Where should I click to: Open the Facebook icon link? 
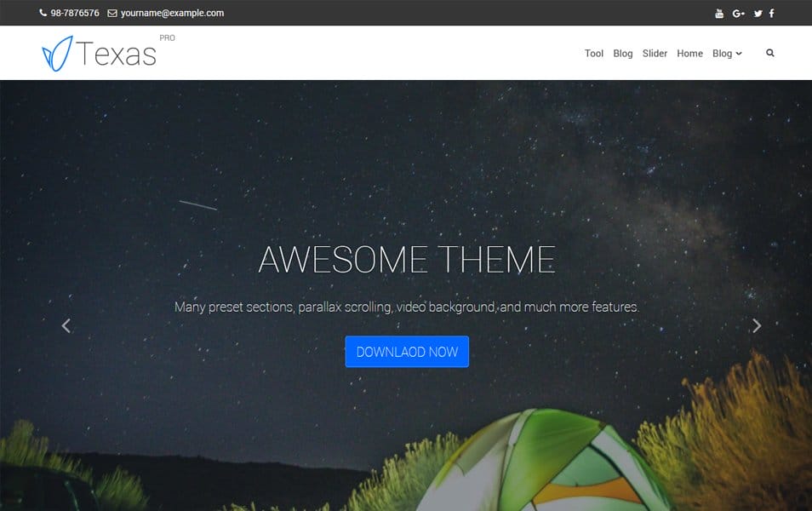pyautogui.click(x=772, y=14)
